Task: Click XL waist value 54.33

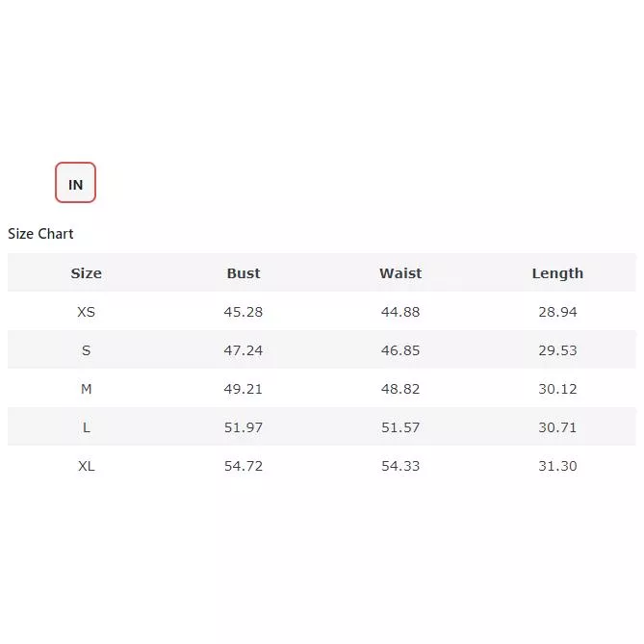Action: [400, 466]
